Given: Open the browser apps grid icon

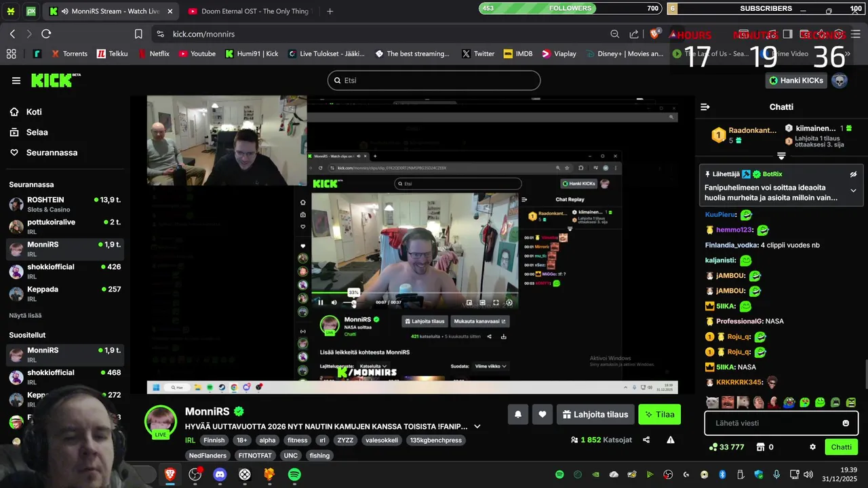Looking at the screenshot, I should pos(11,54).
